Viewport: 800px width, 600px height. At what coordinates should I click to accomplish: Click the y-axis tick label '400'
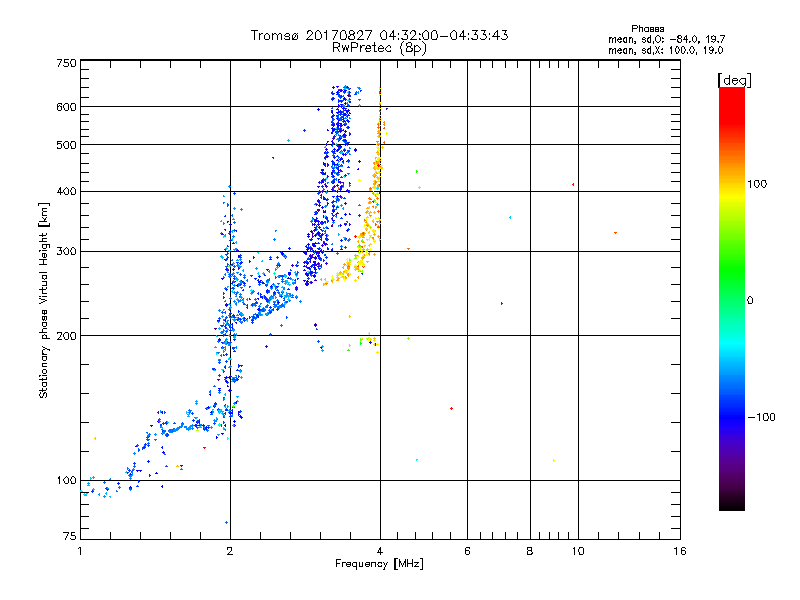tap(66, 192)
